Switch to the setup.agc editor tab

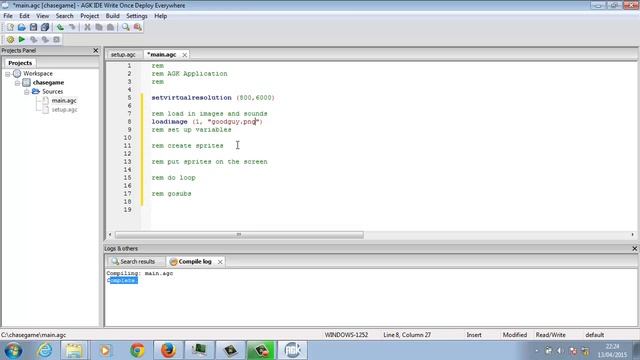[x=123, y=55]
